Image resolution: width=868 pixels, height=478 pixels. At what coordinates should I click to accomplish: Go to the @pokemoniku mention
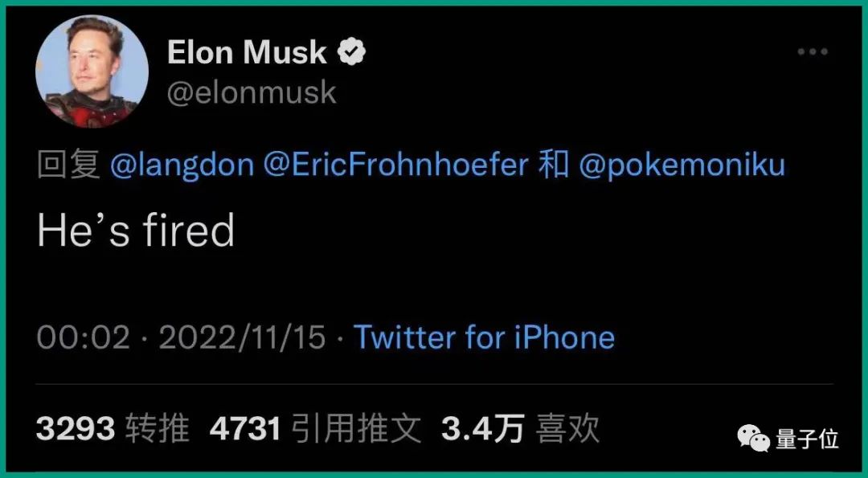[x=682, y=165]
